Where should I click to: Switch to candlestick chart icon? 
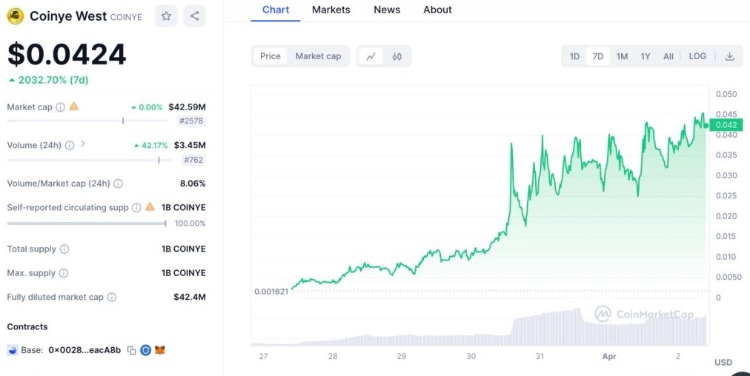click(397, 56)
